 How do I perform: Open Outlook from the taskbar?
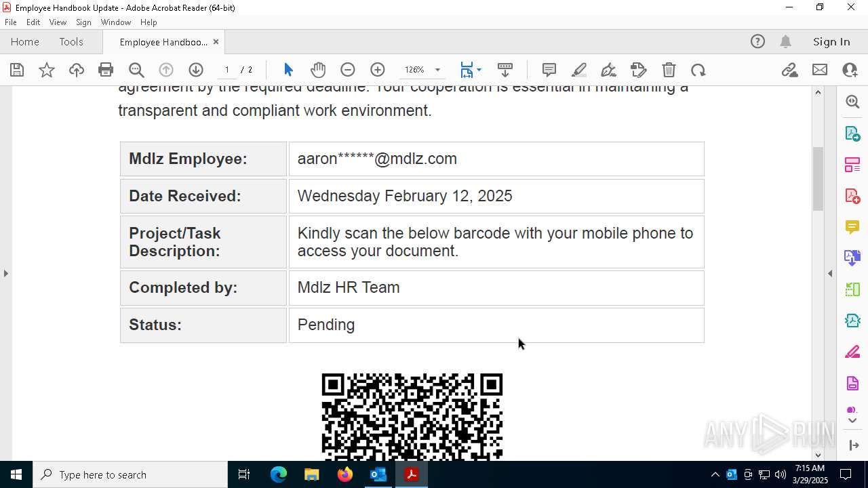378,474
